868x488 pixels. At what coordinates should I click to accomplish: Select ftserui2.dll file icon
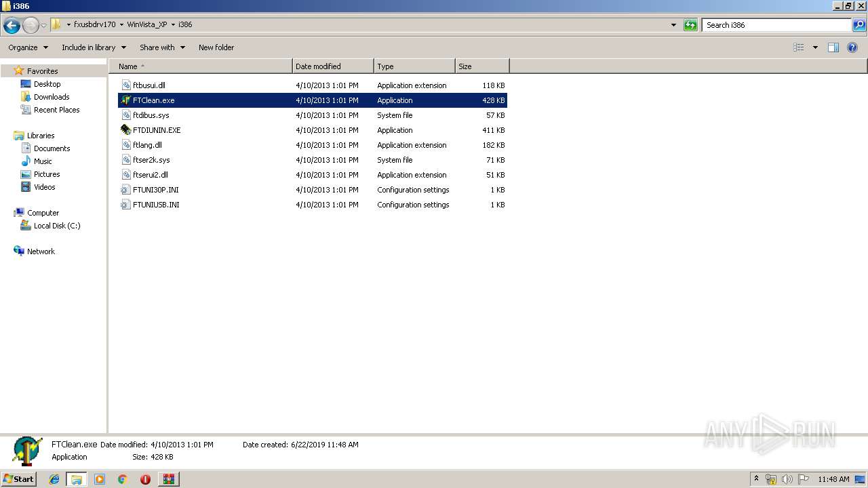125,175
